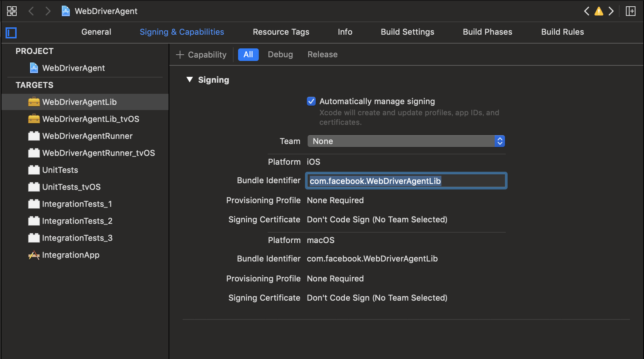Select the WebDriverAgentRunner target
This screenshot has width=644, height=359.
(87, 136)
